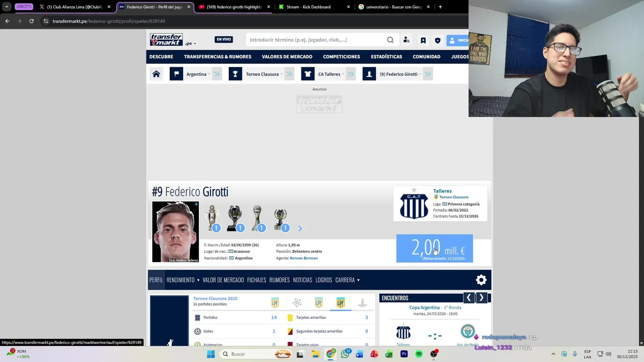The image size is (644, 362).
Task: Click the trophy icon beside Torneo Clausura
Action: [235, 74]
